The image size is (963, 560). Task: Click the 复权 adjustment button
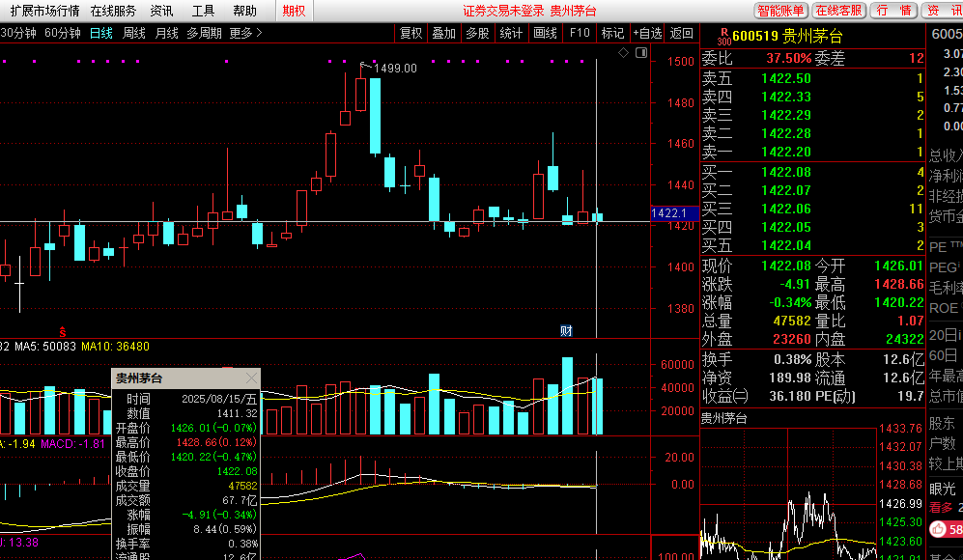click(x=411, y=33)
